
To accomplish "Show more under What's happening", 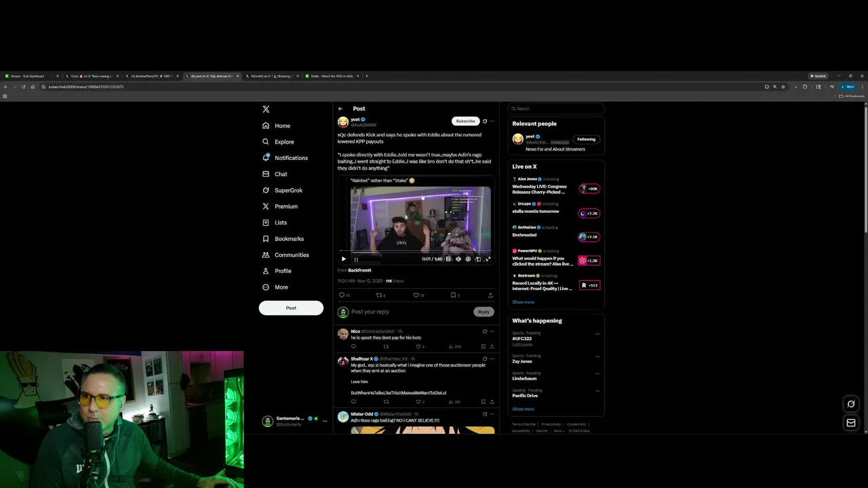I will (x=523, y=409).
